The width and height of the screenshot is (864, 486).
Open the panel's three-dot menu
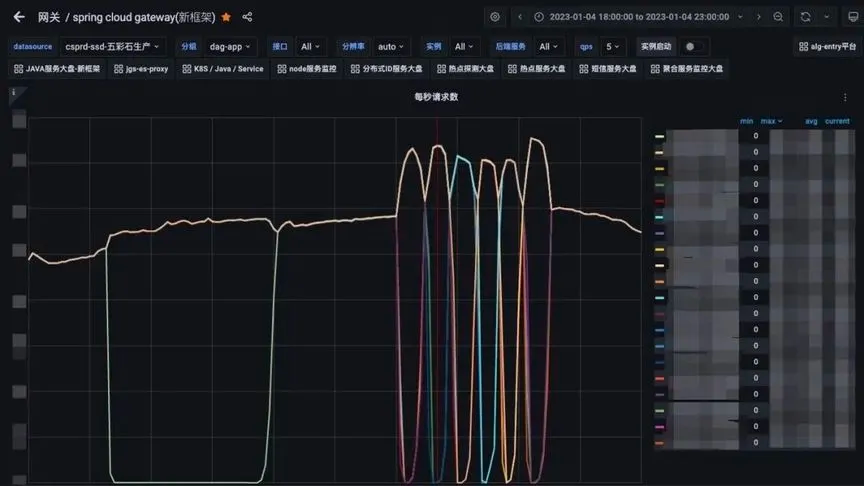click(845, 98)
